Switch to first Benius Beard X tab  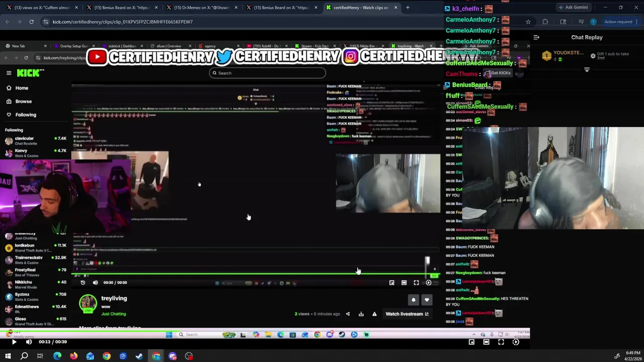(122, 8)
